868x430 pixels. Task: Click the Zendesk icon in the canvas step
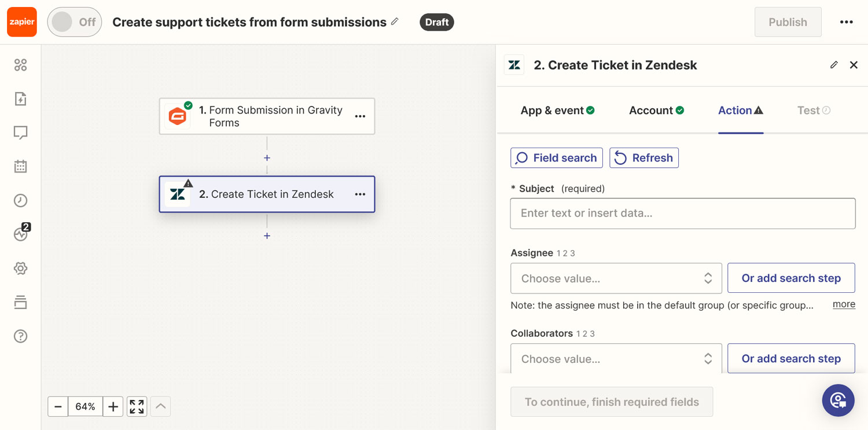click(x=178, y=194)
